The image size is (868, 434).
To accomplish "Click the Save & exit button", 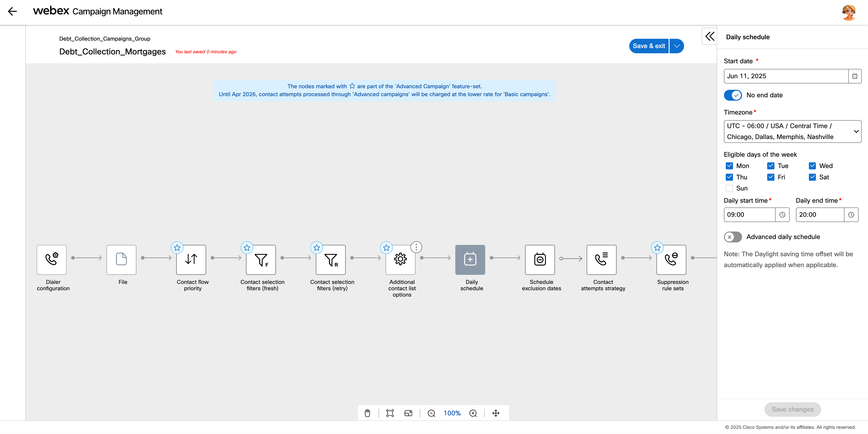I will coord(649,46).
